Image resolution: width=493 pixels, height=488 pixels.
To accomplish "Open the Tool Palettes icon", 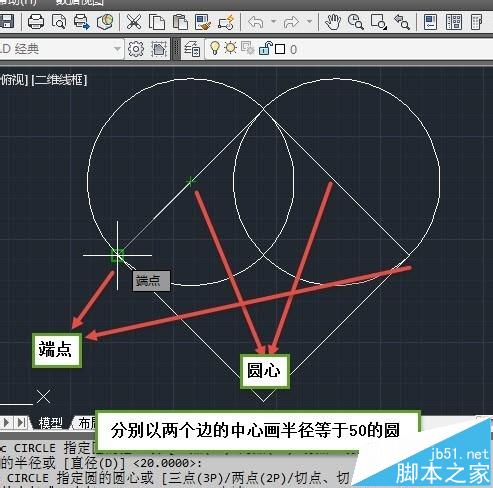I will tap(477, 22).
